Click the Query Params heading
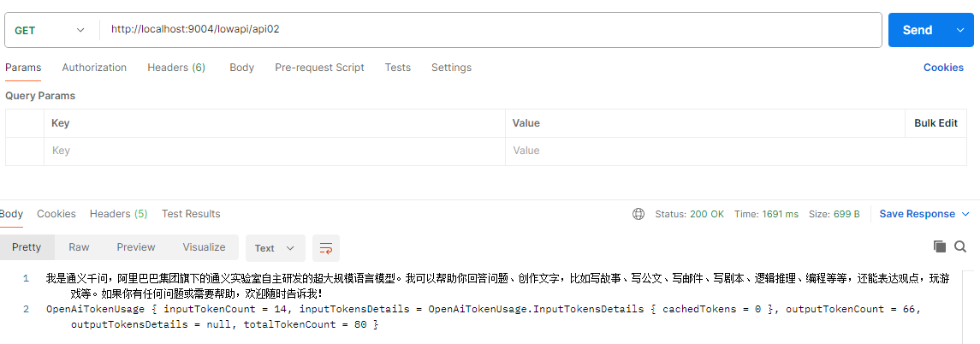 pos(40,96)
